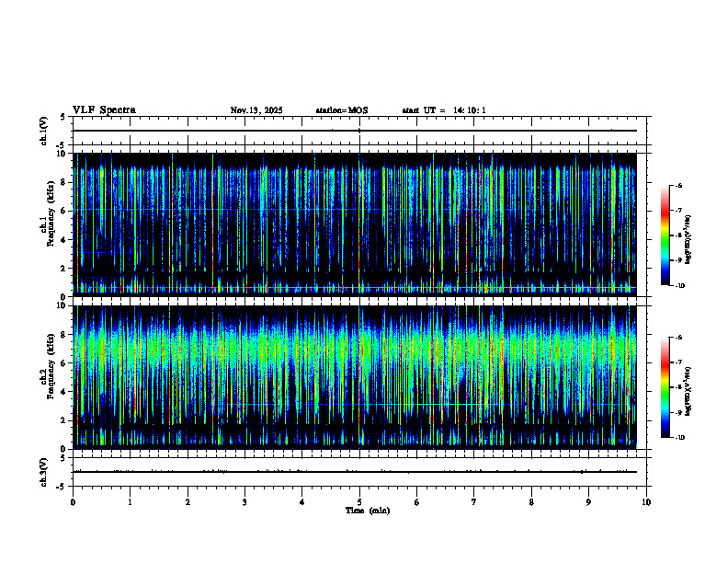Click the "Time (min)" axis title

[368, 511]
